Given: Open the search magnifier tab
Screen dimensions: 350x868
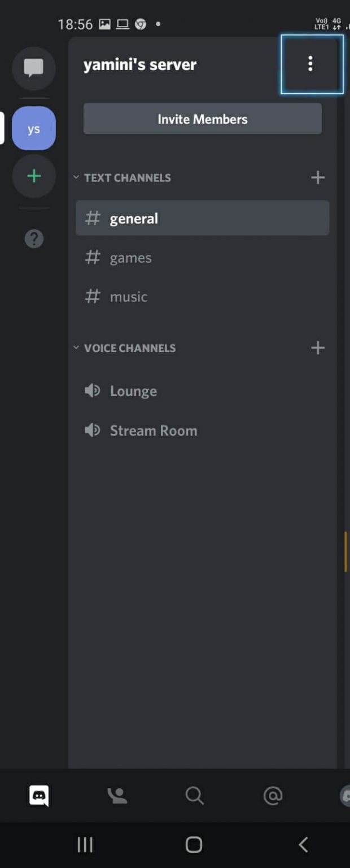Looking at the screenshot, I should pyautogui.click(x=194, y=796).
